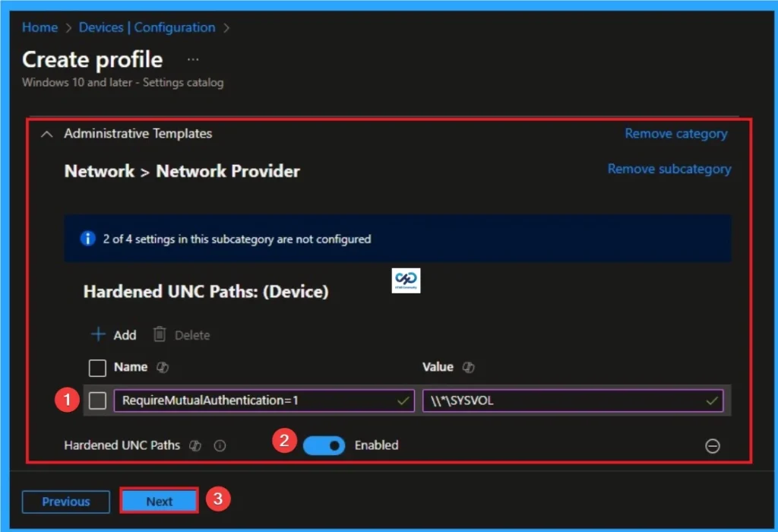Image resolution: width=778 pixels, height=532 pixels.
Task: Collapse the Administrative Templates section
Action: coord(46,133)
